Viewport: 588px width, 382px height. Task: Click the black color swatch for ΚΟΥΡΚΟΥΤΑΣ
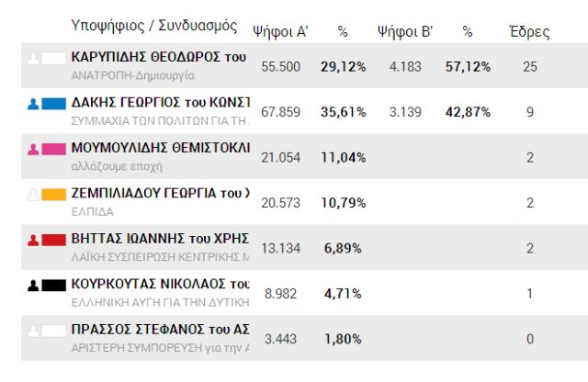[x=53, y=285]
